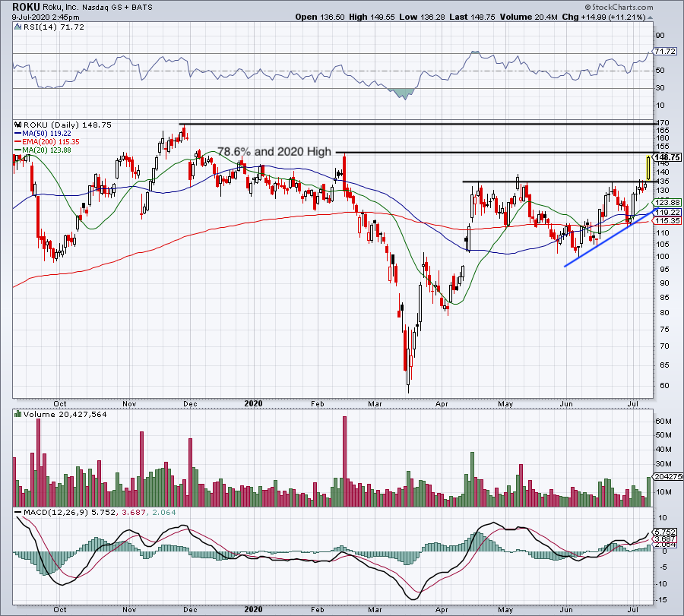Click the Volume legend bar icon
The width and height of the screenshot is (684, 616).
click(x=17, y=414)
